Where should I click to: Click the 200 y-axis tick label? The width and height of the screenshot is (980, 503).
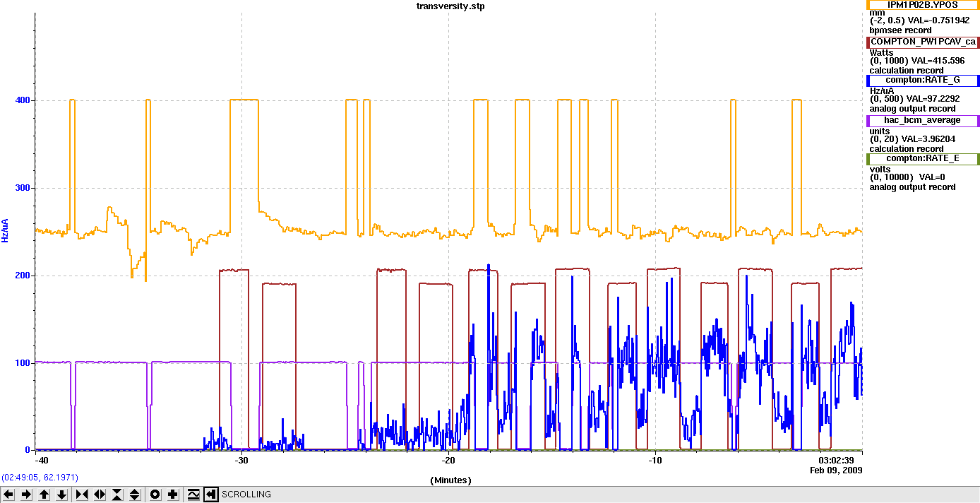click(x=23, y=276)
